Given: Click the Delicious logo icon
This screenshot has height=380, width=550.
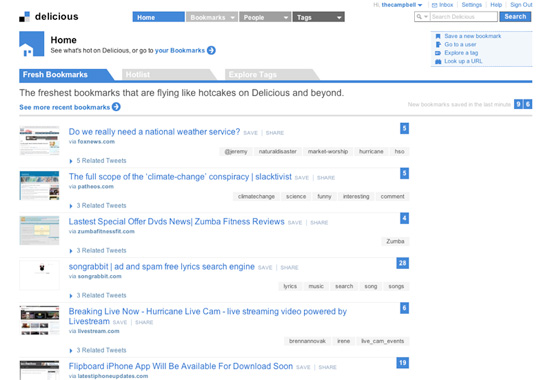Looking at the screenshot, I should point(25,17).
